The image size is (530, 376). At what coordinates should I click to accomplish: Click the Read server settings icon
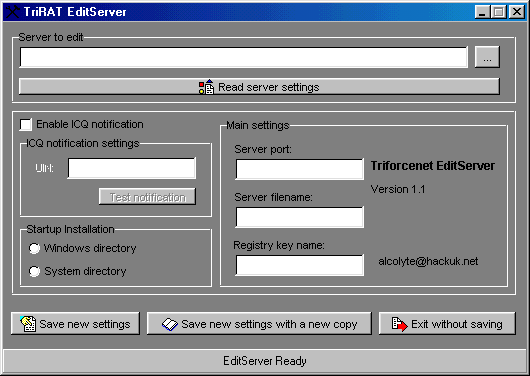click(206, 87)
